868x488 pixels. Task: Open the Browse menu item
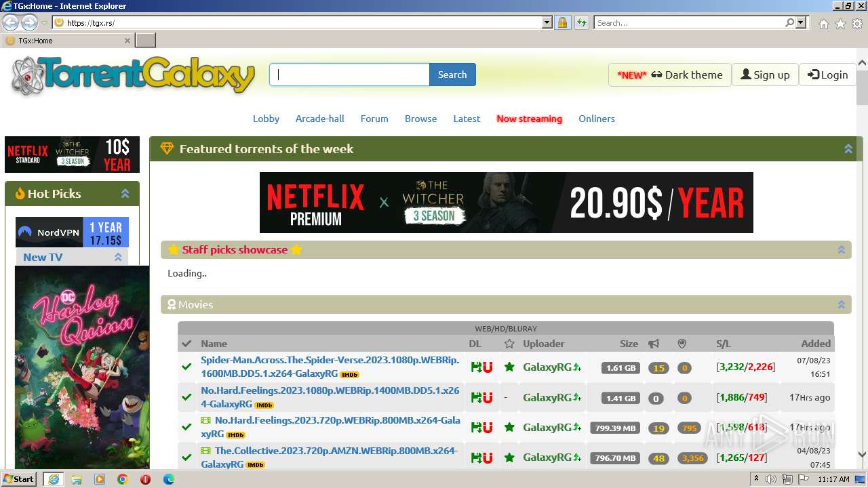[x=420, y=119]
